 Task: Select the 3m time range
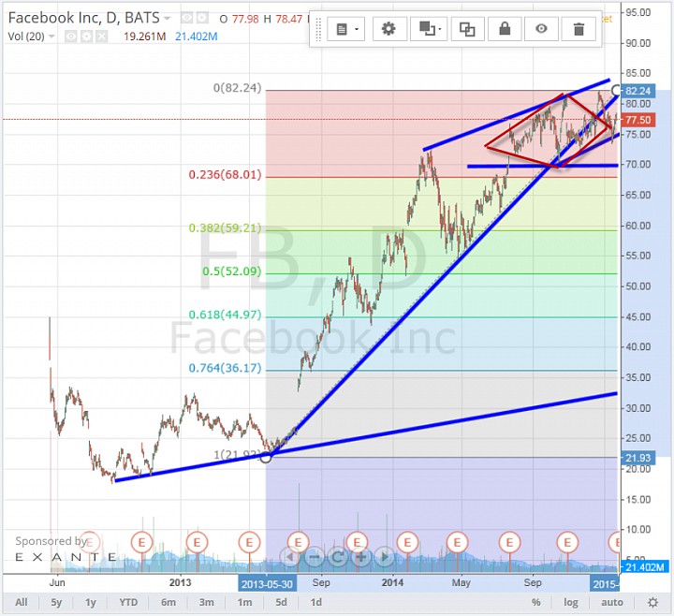tap(206, 602)
